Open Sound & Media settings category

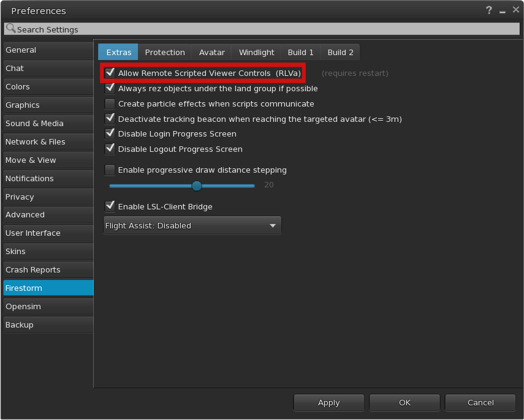click(48, 123)
